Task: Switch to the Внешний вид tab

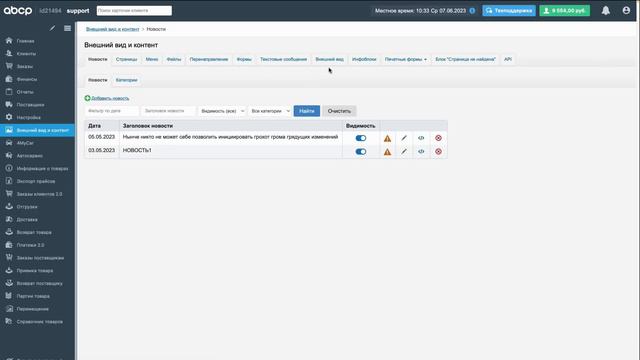Action: 329,59
